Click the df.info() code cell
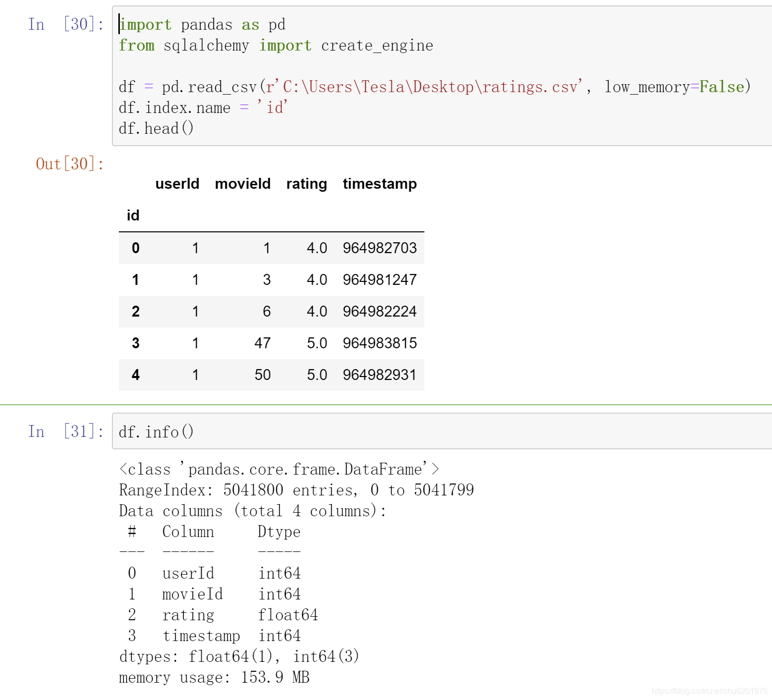The image size is (772, 700). (x=156, y=431)
